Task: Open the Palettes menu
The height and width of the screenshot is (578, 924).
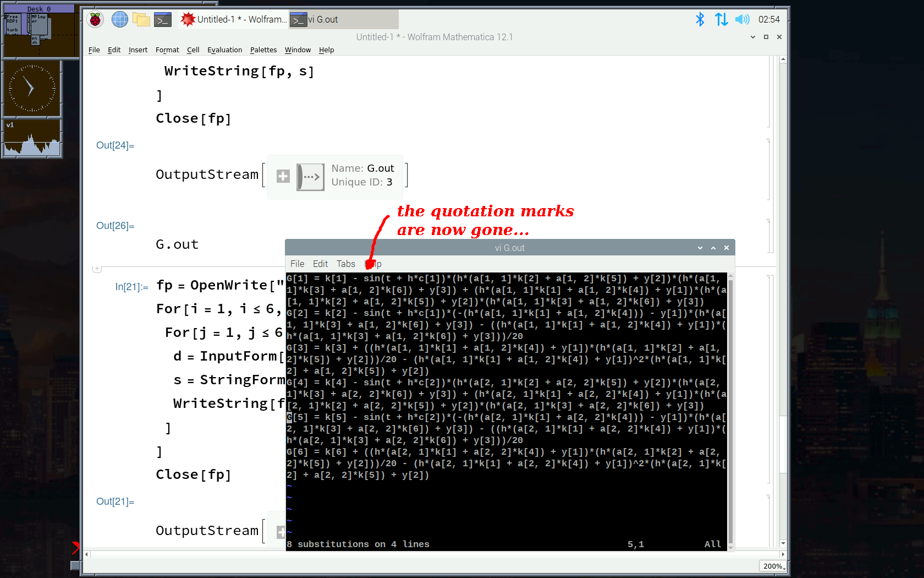Action: click(263, 50)
